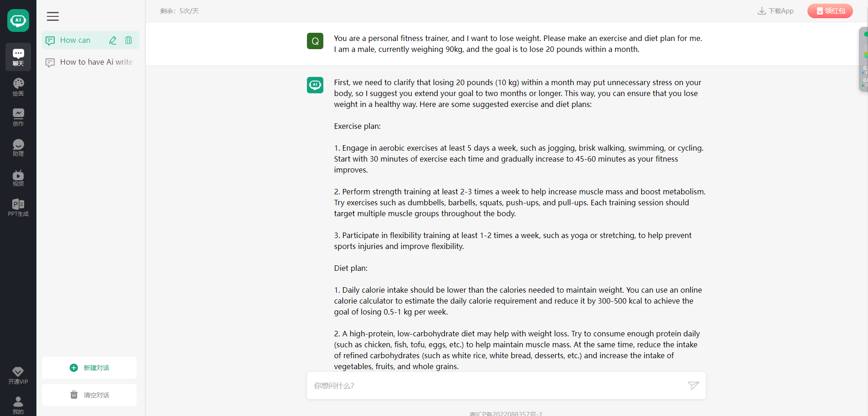Select 'How to have Ai write' conversation
The width and height of the screenshot is (868, 416).
[x=91, y=62]
